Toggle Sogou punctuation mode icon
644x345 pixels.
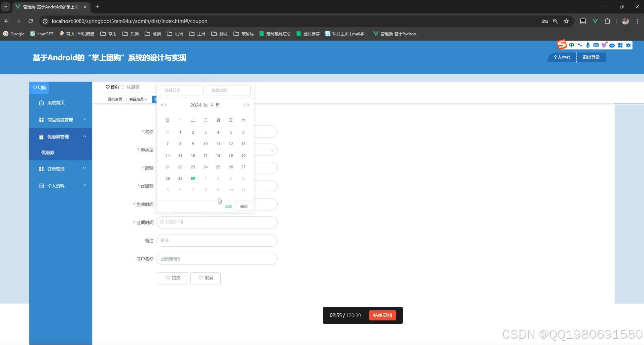580,45
